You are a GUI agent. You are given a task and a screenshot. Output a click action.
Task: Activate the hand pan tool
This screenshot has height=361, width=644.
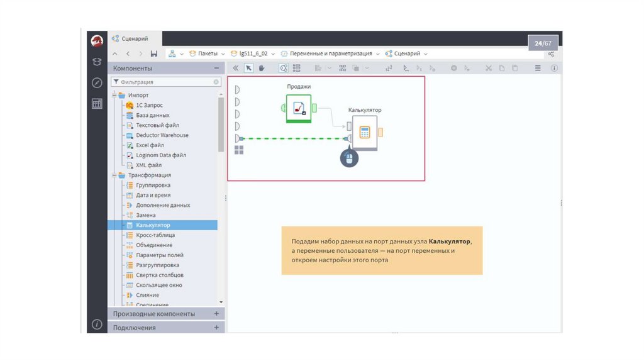262,68
